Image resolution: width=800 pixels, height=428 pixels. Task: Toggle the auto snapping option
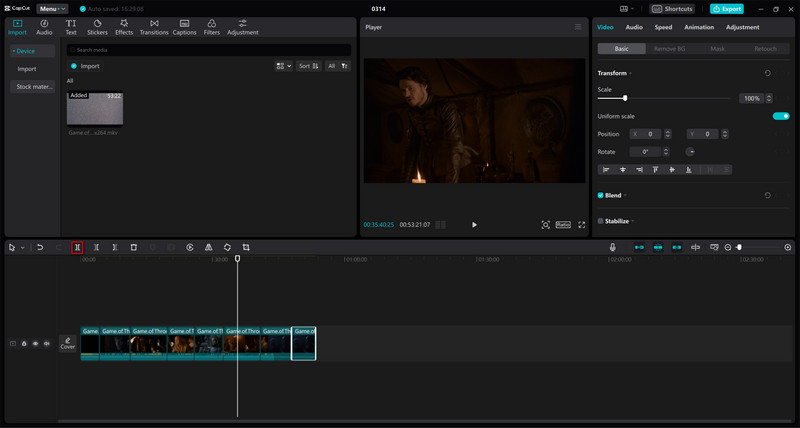pyautogui.click(x=658, y=247)
